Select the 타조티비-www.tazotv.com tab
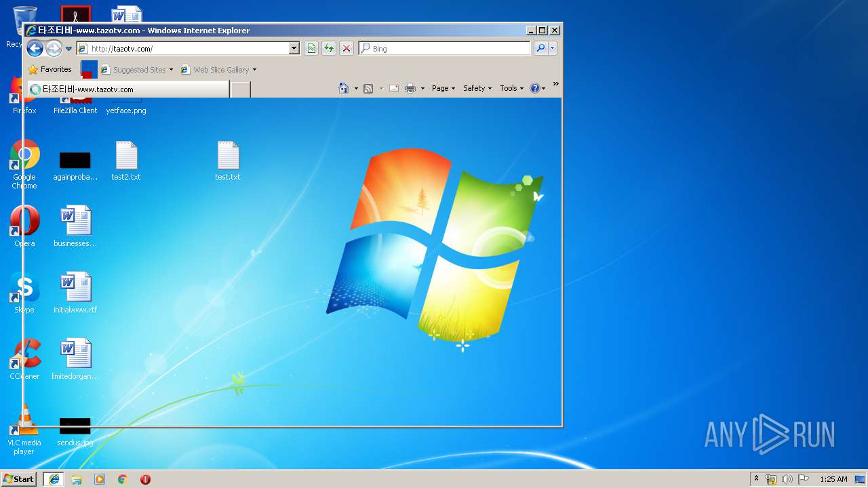 [127, 89]
